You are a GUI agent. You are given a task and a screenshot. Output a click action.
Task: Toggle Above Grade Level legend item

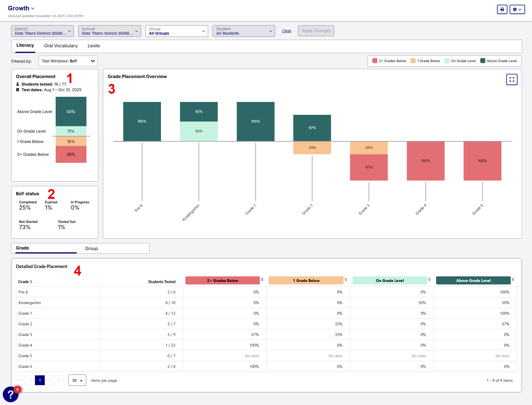tap(498, 61)
